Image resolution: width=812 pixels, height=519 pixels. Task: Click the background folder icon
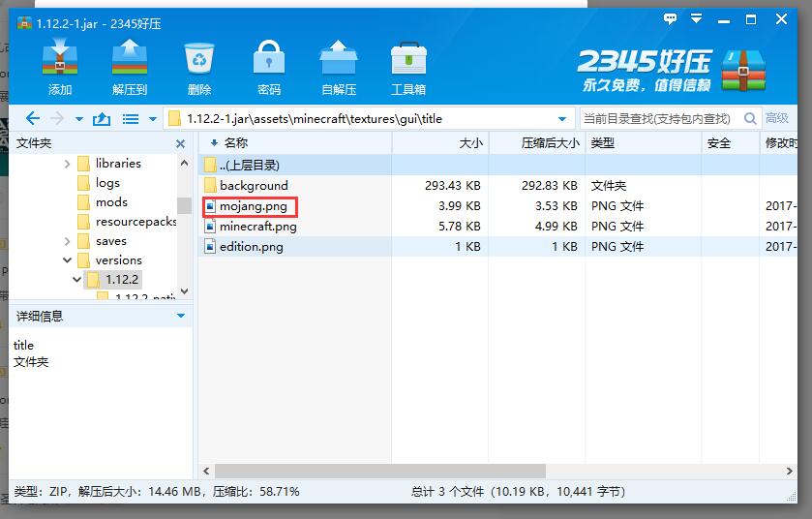pyautogui.click(x=210, y=186)
